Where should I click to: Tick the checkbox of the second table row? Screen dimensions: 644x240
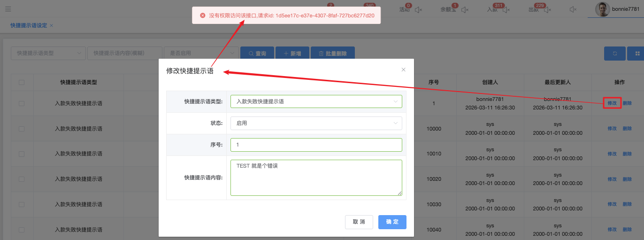(22, 128)
